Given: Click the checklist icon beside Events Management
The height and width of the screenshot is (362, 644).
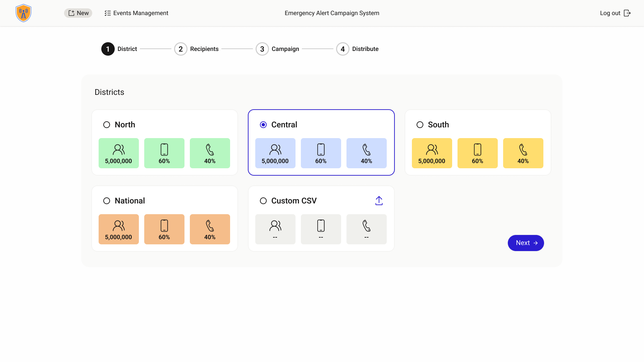Looking at the screenshot, I should tap(107, 13).
